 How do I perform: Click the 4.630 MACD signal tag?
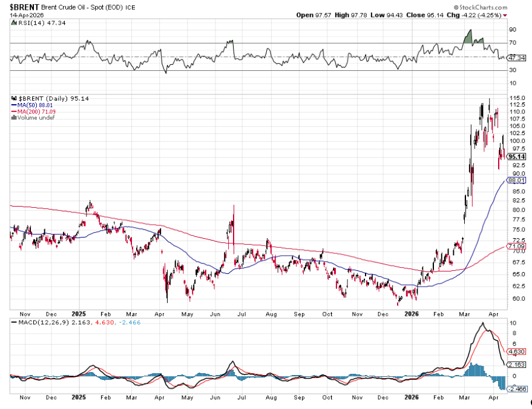click(x=516, y=350)
